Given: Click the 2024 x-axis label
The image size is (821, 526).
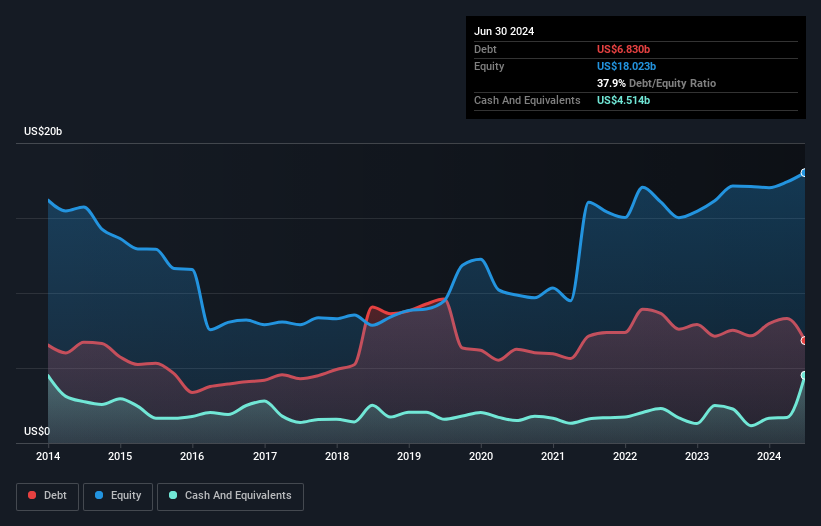Looking at the screenshot, I should tap(769, 456).
